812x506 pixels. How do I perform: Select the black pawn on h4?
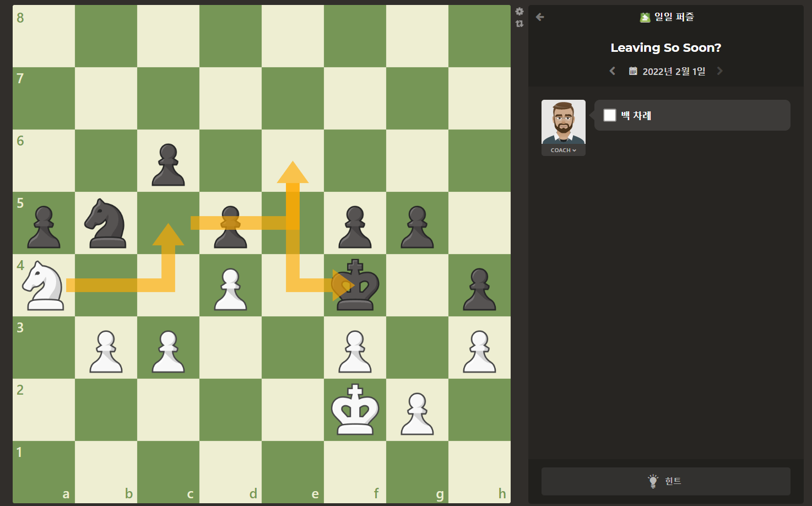pos(480,289)
